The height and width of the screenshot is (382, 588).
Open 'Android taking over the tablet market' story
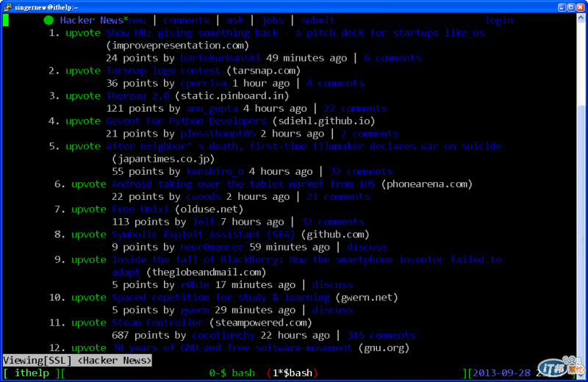243,184
